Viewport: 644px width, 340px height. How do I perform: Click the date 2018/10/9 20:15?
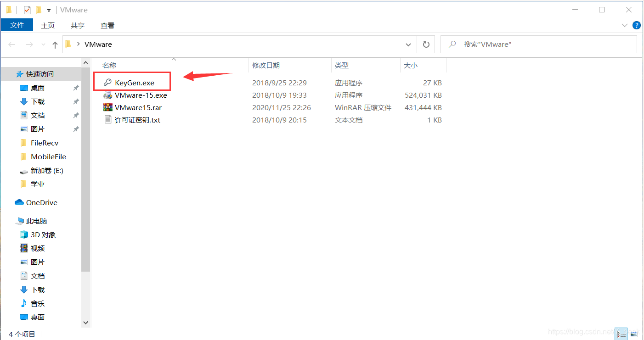click(279, 120)
